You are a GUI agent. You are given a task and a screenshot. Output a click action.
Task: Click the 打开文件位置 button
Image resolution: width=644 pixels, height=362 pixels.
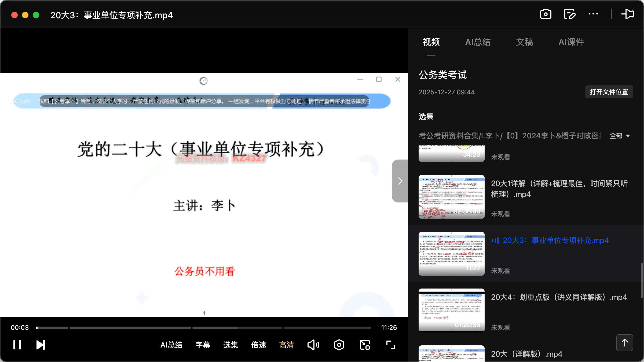point(609,92)
